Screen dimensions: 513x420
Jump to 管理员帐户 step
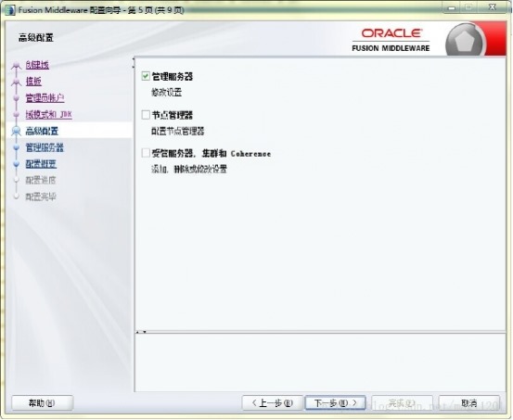[x=45, y=97]
